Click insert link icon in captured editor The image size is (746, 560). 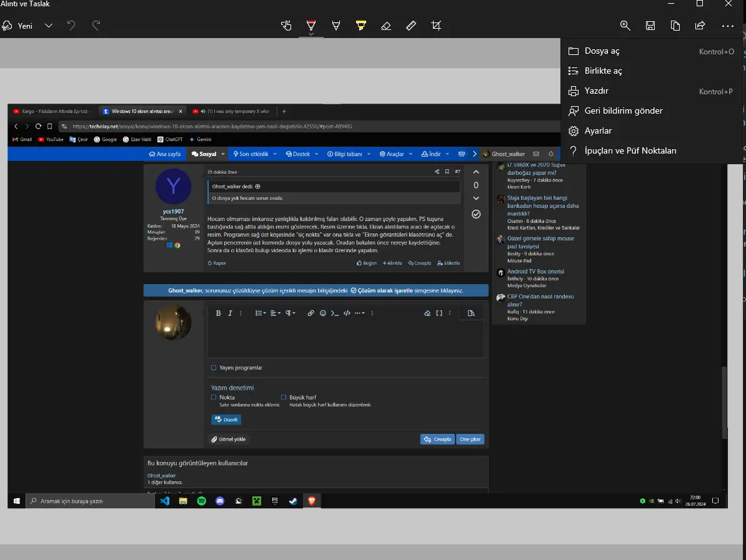pyautogui.click(x=311, y=313)
